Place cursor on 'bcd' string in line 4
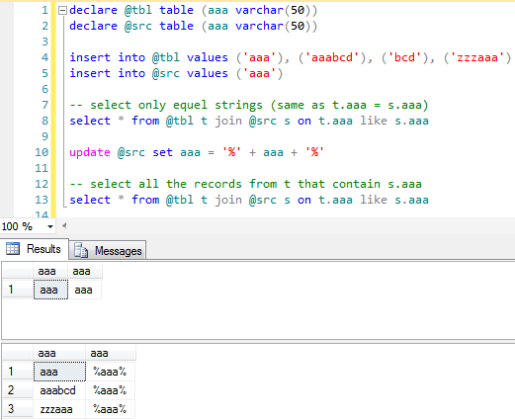The width and height of the screenshot is (515, 420). (404, 57)
